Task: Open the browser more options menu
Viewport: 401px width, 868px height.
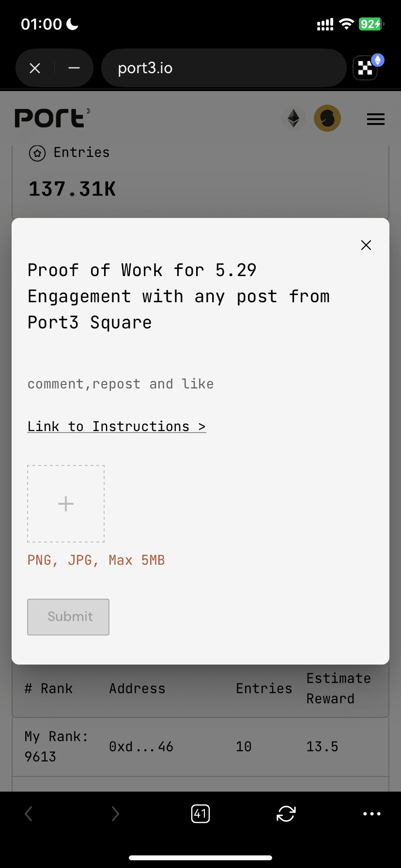Action: pos(372,814)
